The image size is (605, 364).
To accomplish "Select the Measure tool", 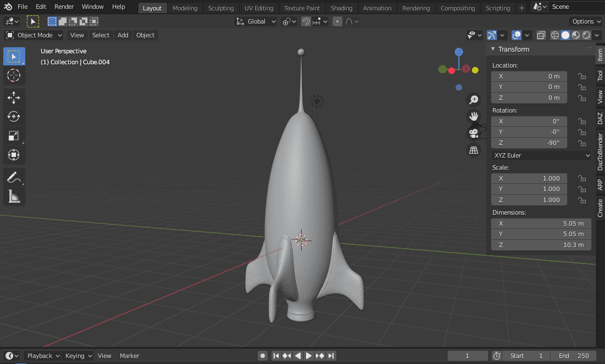I will [14, 196].
